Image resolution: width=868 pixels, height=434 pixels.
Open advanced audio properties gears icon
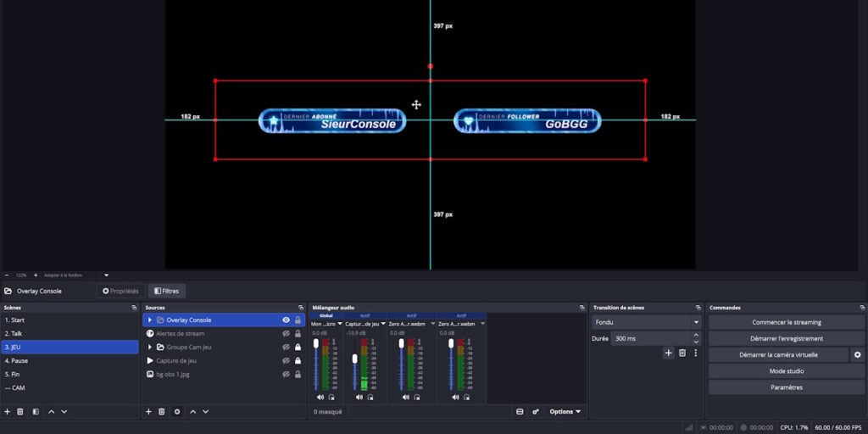pos(536,412)
